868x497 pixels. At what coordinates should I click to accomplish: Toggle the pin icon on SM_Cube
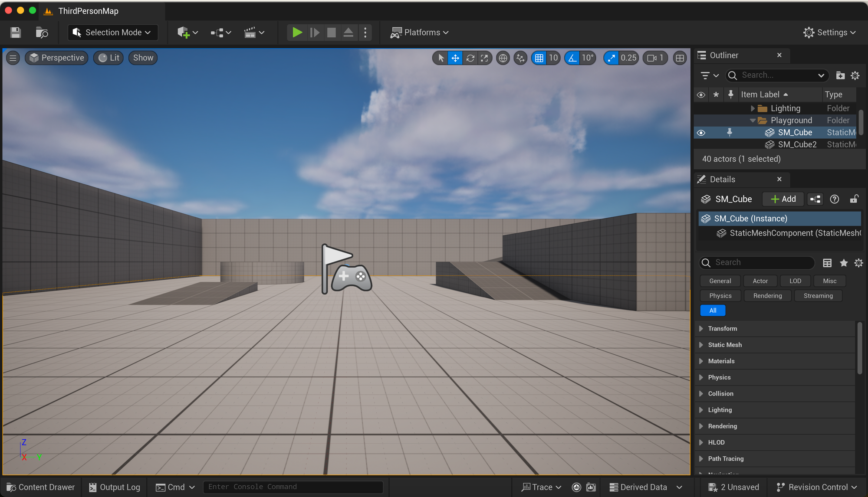[729, 132]
